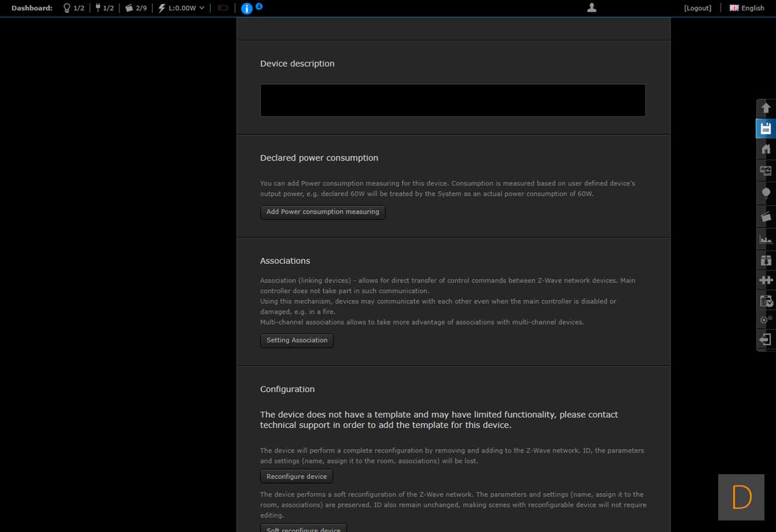Click the light bulb dashboard icon
The width and height of the screenshot is (776, 532).
67,8
